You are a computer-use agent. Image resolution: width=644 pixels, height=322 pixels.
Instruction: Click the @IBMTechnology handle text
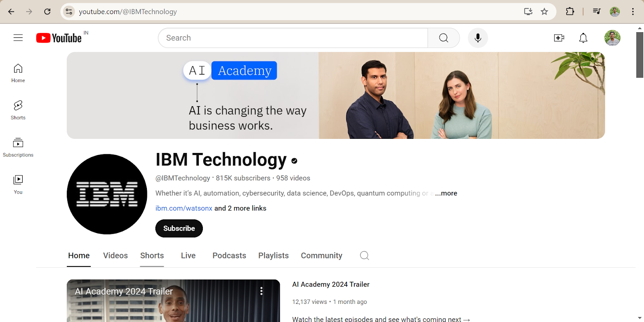[x=183, y=178]
